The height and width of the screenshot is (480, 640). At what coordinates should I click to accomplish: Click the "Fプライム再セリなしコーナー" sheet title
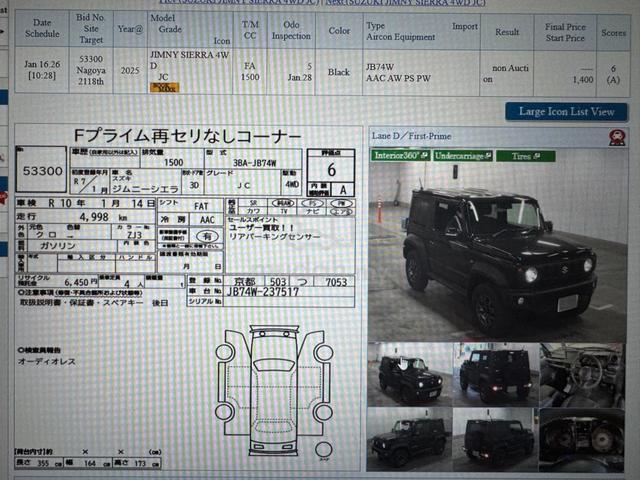(x=187, y=136)
